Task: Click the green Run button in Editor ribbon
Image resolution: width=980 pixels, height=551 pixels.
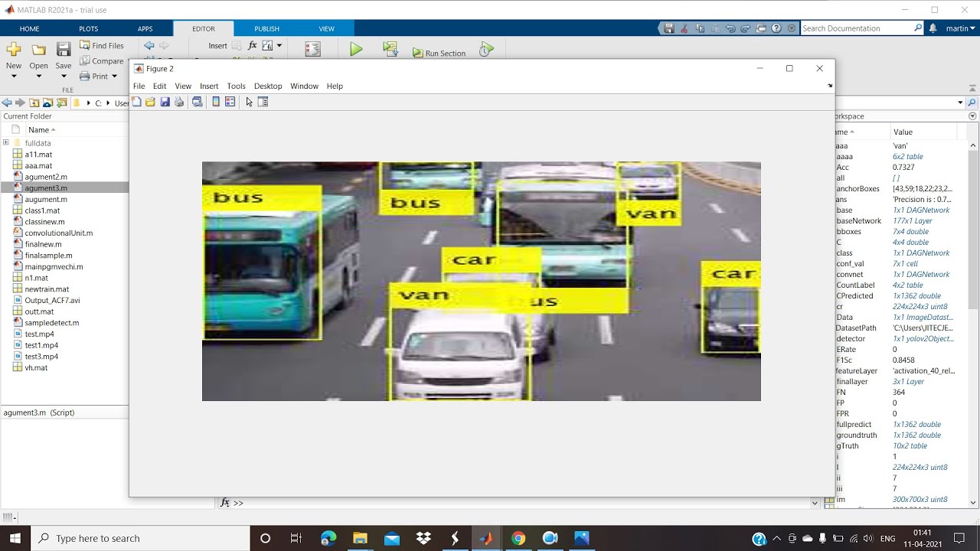Action: tap(356, 49)
